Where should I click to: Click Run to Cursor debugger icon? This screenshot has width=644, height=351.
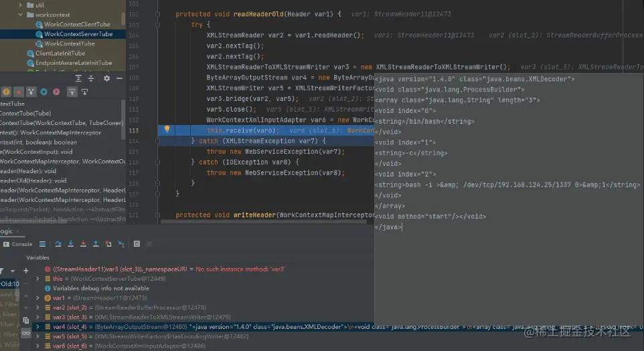coord(121,244)
